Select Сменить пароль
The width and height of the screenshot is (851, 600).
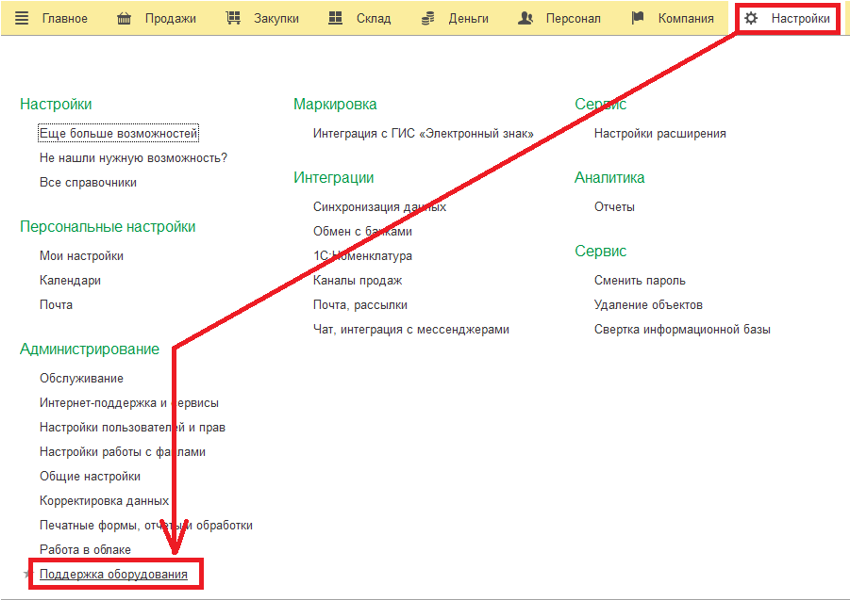coord(639,280)
